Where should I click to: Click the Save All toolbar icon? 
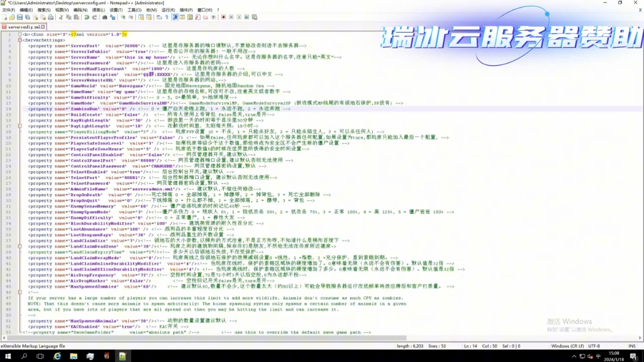28,17
